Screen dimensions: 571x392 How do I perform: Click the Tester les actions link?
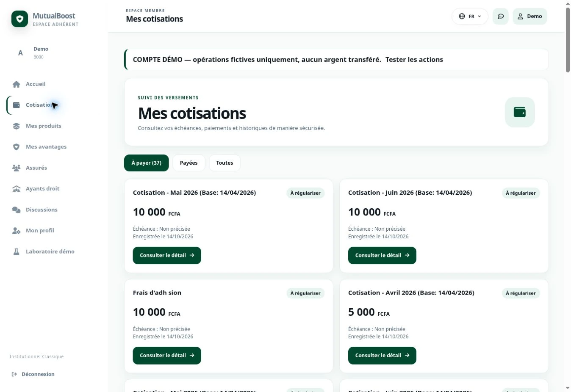[x=414, y=60]
